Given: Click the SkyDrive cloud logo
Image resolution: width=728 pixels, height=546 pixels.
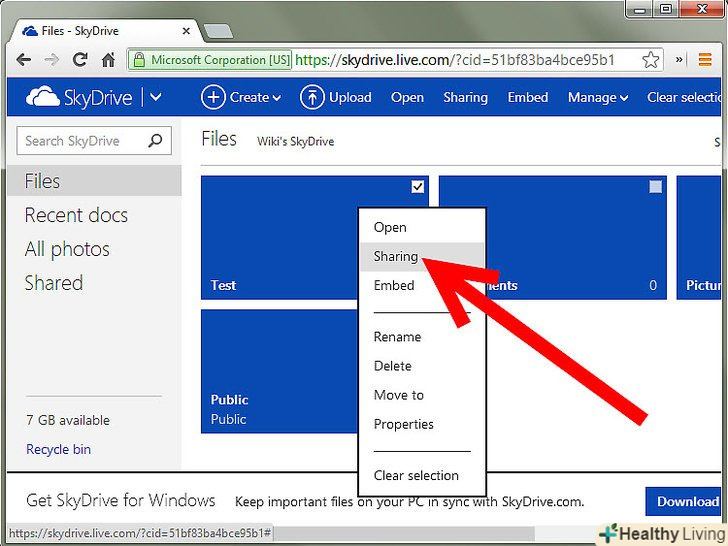Looking at the screenshot, I should (x=43, y=97).
